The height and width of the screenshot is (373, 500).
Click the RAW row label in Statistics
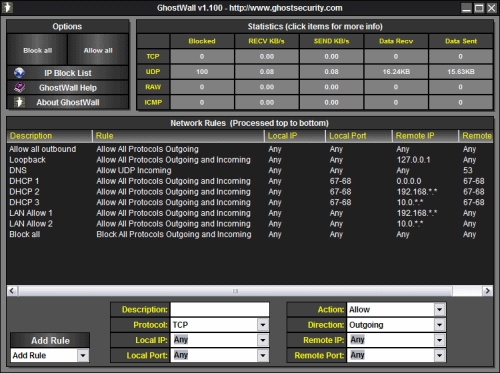[x=153, y=87]
